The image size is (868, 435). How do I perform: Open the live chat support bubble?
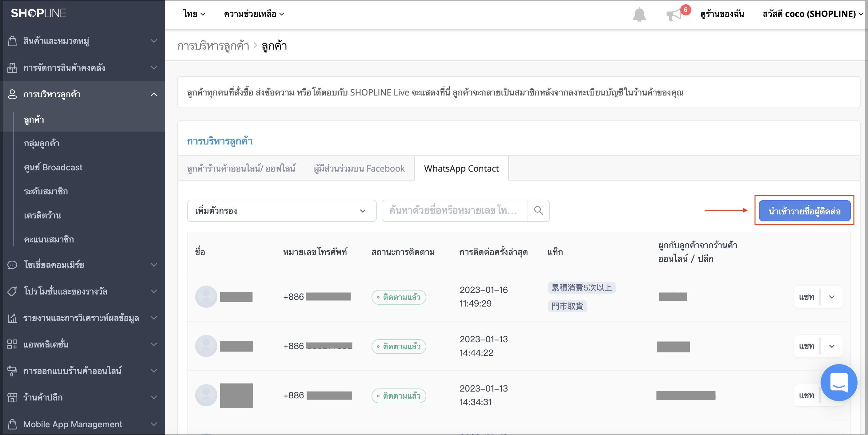point(839,382)
